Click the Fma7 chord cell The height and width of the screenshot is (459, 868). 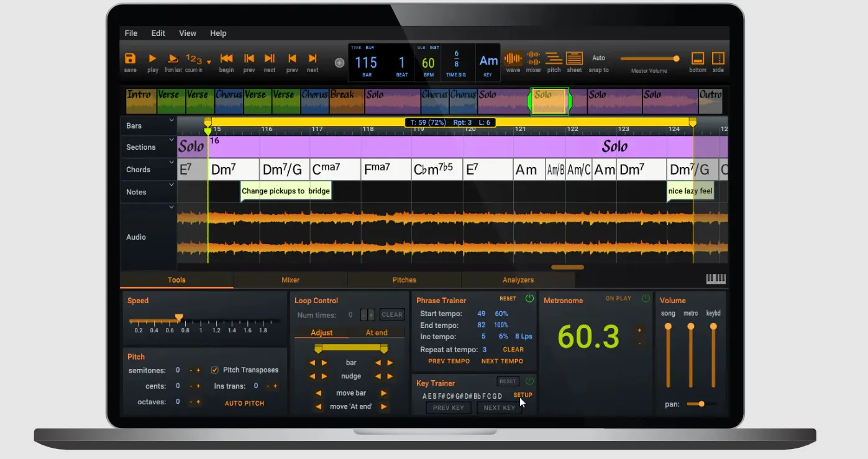[385, 170]
